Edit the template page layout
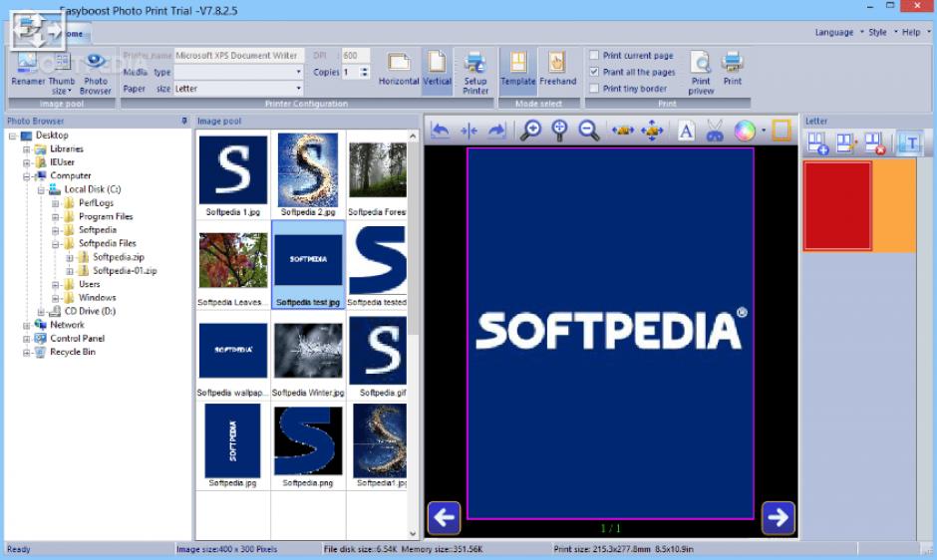The width and height of the screenshot is (937, 560). pos(846,143)
